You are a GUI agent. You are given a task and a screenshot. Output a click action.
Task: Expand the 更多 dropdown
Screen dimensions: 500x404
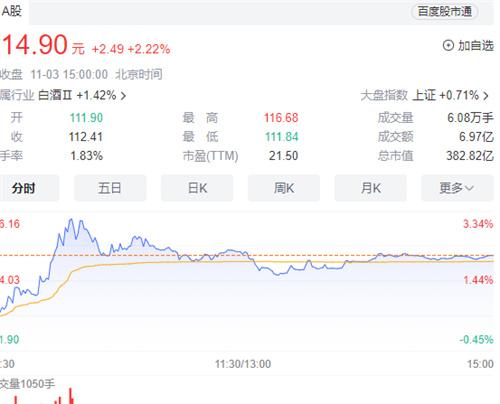click(x=457, y=188)
